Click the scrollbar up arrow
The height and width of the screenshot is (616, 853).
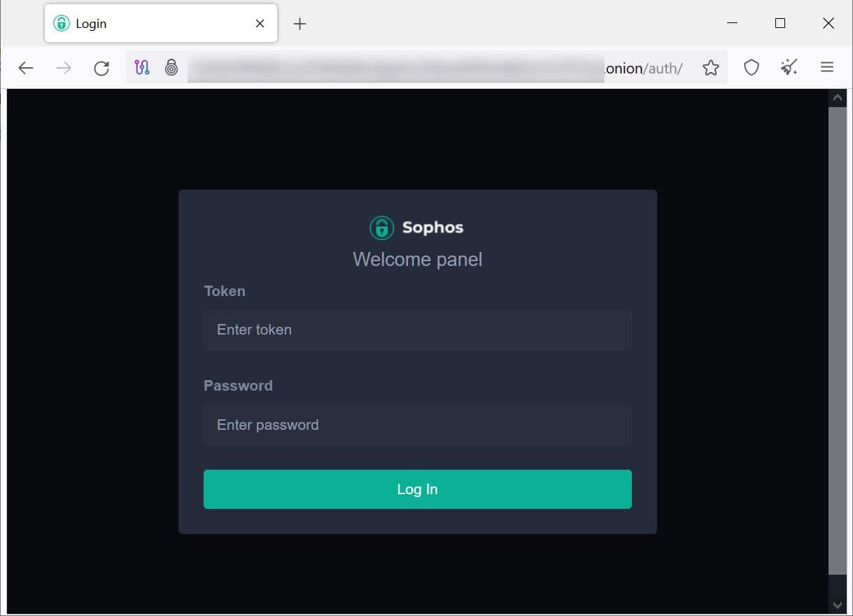tap(838, 97)
